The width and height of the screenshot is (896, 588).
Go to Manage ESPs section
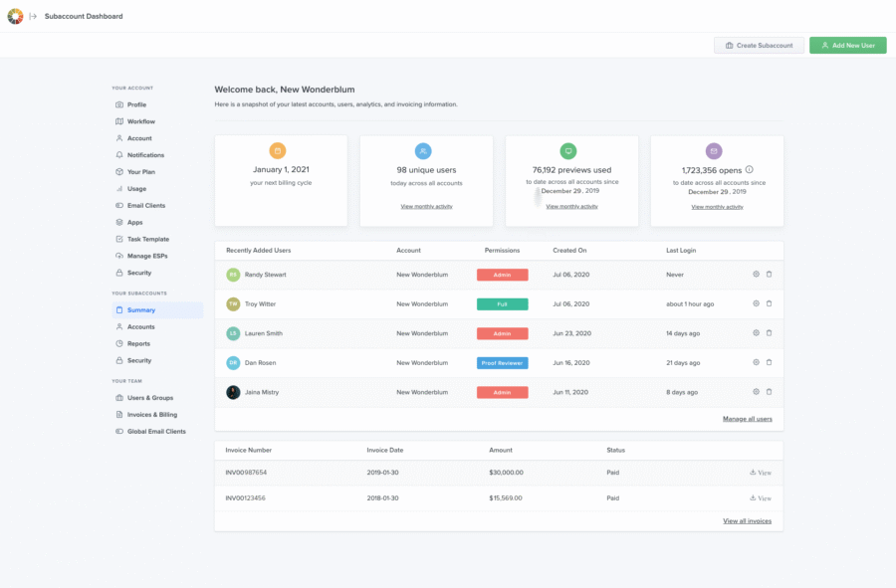pos(146,256)
